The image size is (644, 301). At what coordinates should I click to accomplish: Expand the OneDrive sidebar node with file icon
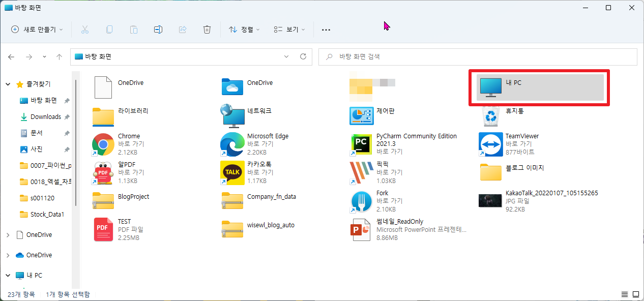(x=8, y=235)
